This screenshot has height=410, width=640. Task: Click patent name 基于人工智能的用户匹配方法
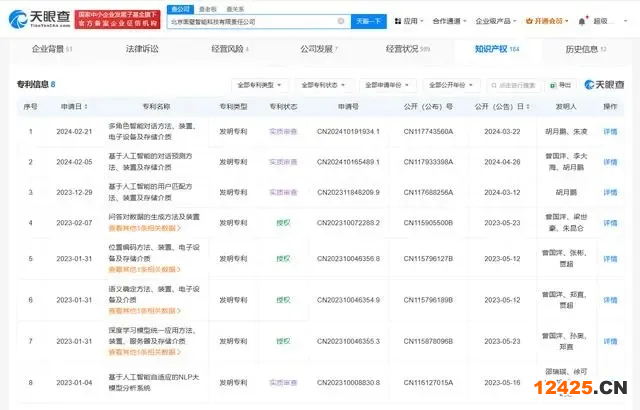tap(150, 192)
